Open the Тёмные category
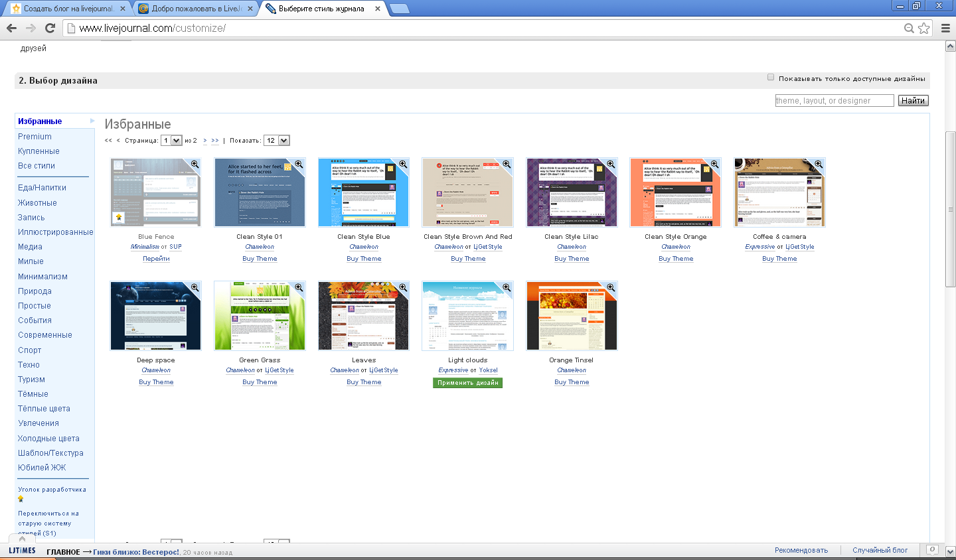This screenshot has height=560, width=956. [33, 394]
